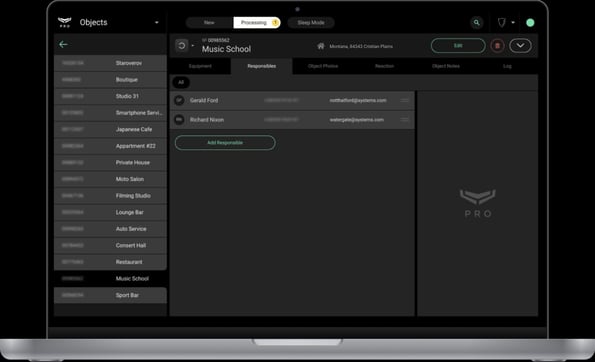This screenshot has height=362, width=595.
Task: Click the back arrow above the objects list
Action: (63, 44)
